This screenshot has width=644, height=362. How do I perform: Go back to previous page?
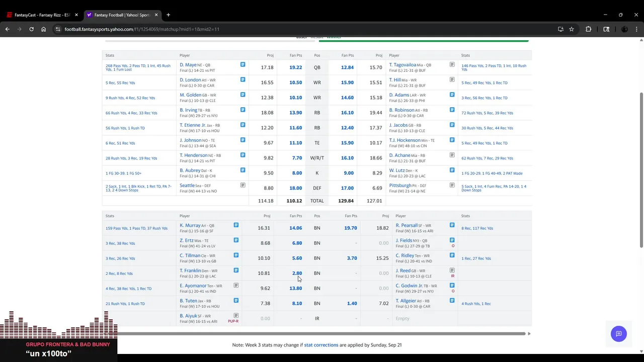click(7, 29)
